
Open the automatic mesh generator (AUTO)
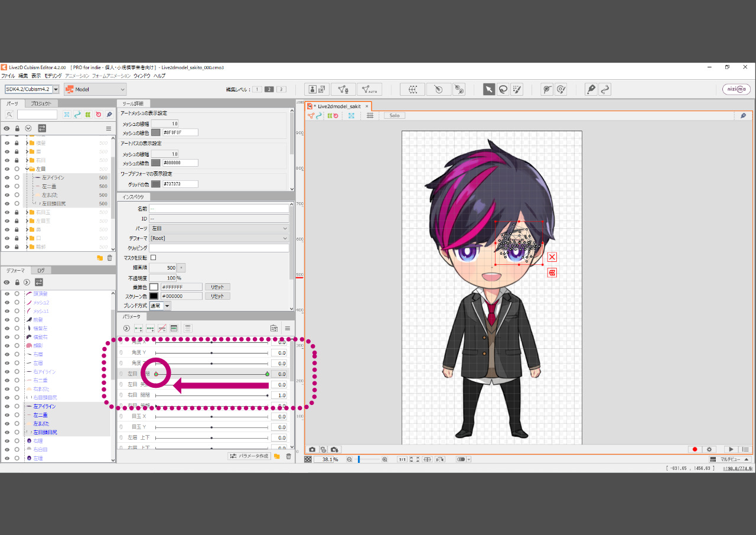[370, 89]
